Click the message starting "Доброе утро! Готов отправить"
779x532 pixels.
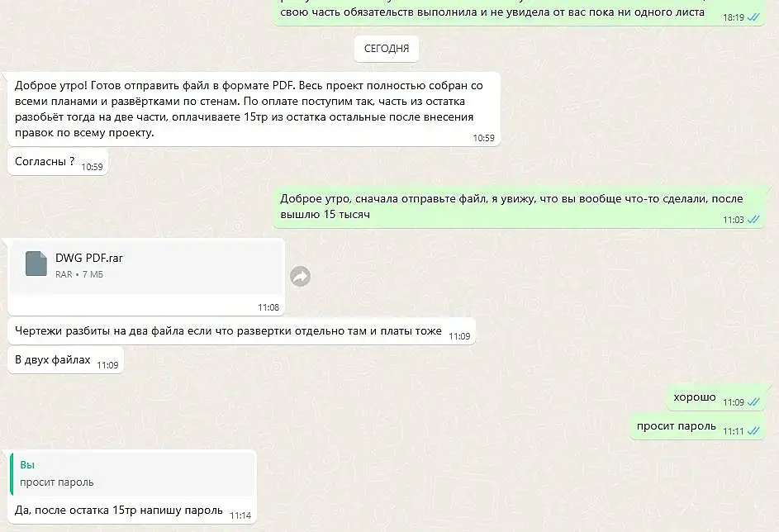pos(254,109)
